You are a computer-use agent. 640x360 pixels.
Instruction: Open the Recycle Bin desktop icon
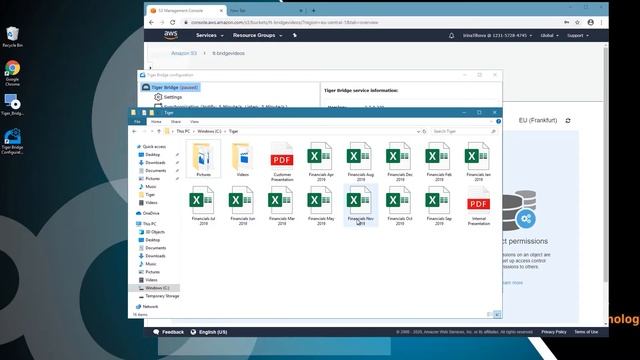(x=13, y=37)
